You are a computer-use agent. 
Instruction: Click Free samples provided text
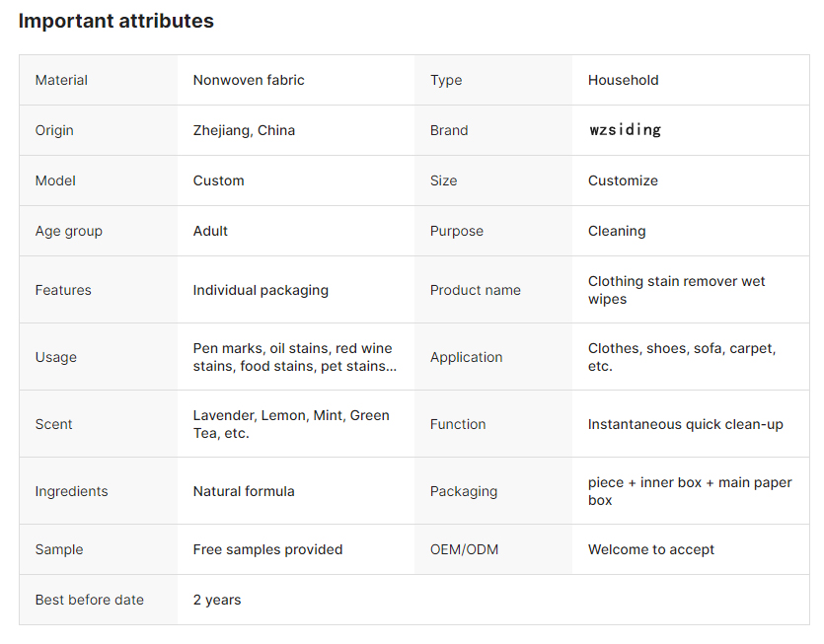coord(267,549)
